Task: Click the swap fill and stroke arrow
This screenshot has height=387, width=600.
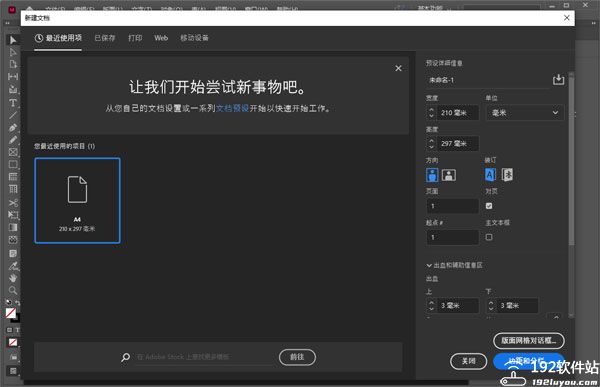Action: [18, 303]
